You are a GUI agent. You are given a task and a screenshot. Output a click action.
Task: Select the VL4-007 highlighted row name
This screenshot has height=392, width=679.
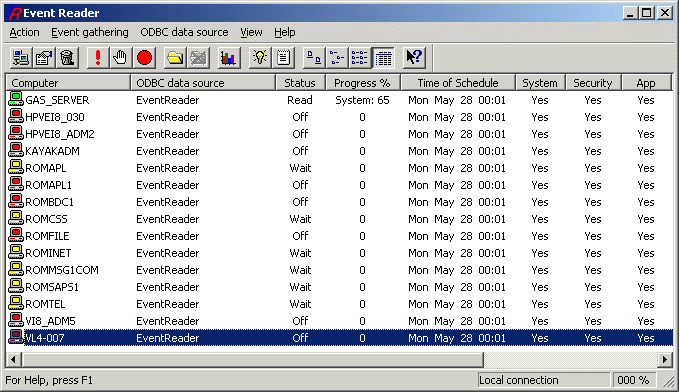pos(45,338)
